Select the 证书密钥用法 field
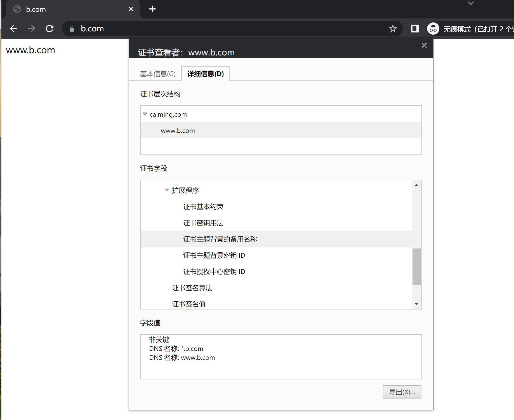514x420 pixels. coord(203,223)
